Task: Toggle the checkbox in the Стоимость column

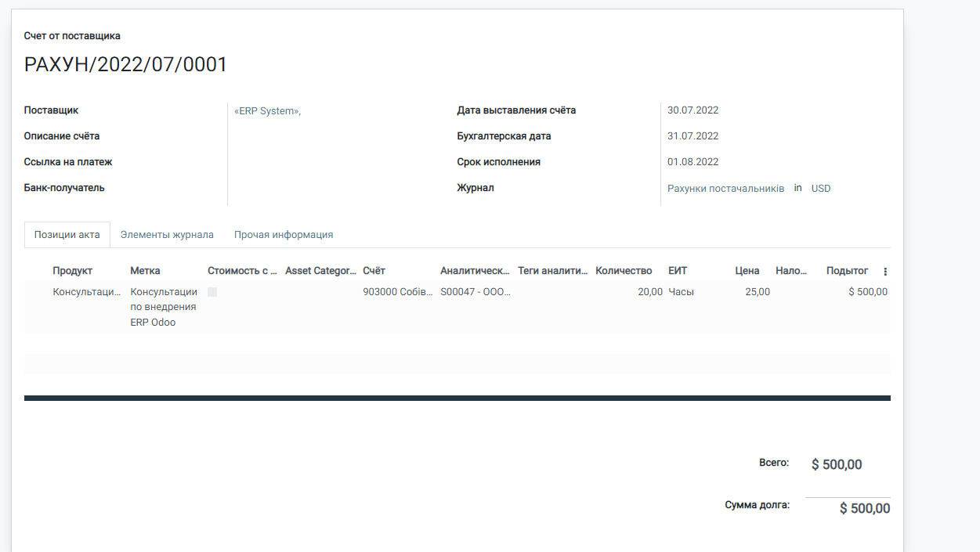Action: [x=212, y=292]
